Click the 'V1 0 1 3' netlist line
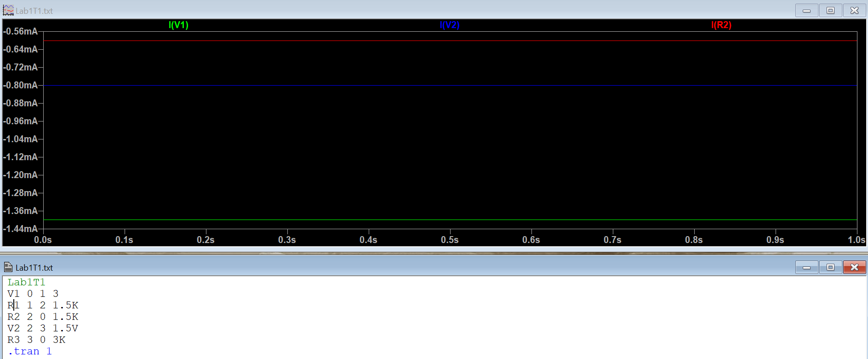 (x=33, y=294)
